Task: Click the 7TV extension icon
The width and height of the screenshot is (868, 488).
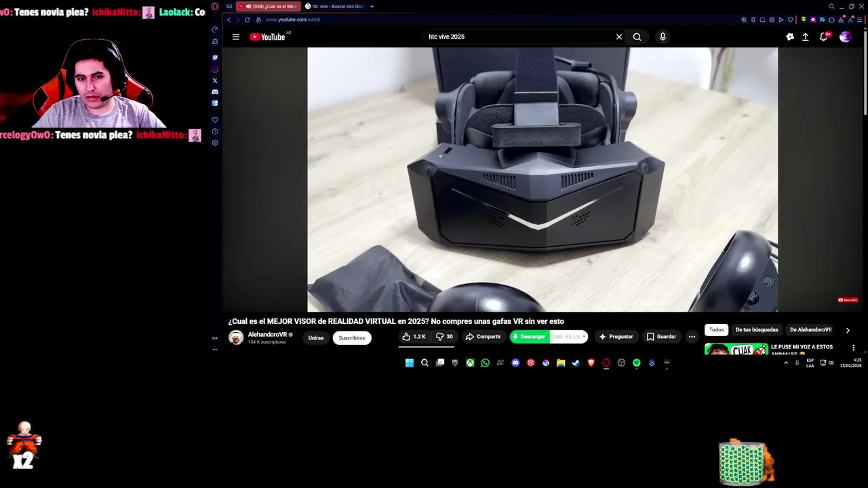Action: [822, 20]
